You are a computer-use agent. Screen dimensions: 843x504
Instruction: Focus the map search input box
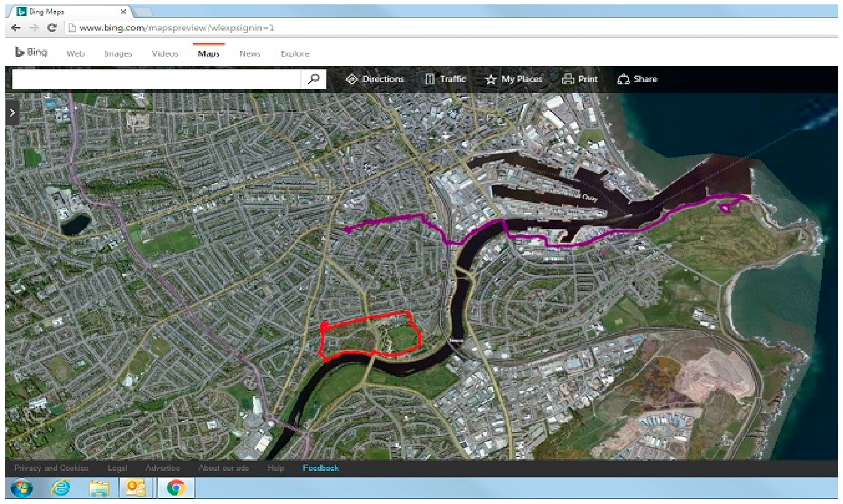point(156,79)
